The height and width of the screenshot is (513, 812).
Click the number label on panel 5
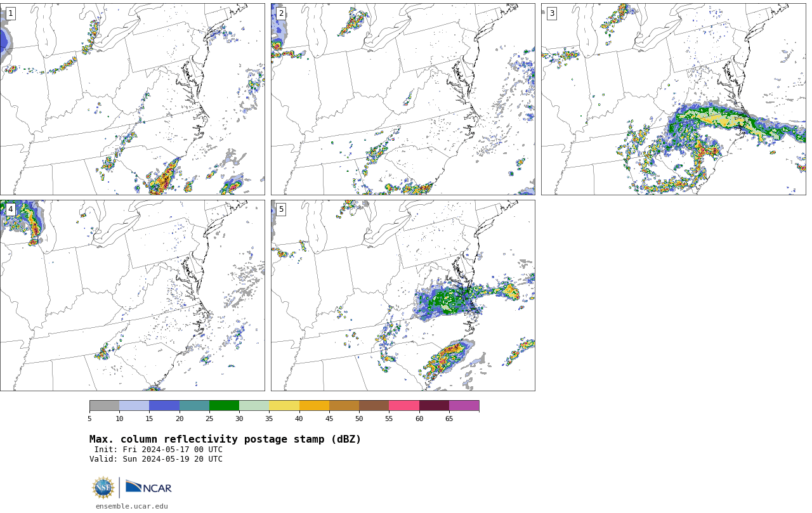281,209
